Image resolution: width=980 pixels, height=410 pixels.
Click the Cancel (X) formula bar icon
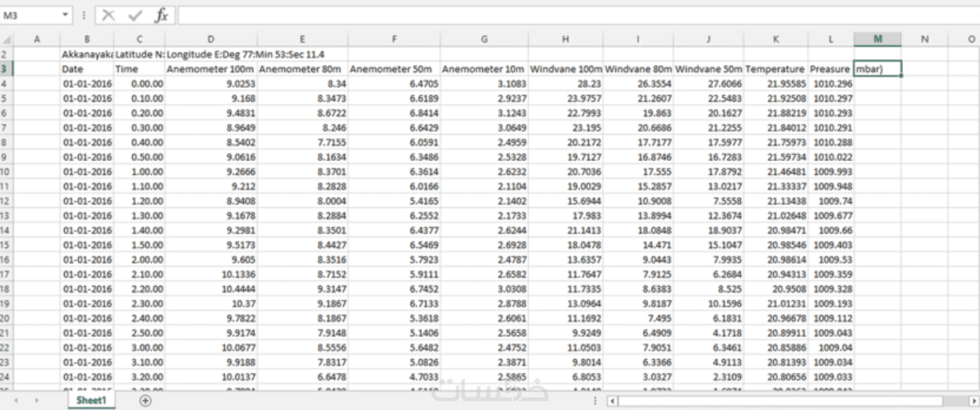[108, 15]
